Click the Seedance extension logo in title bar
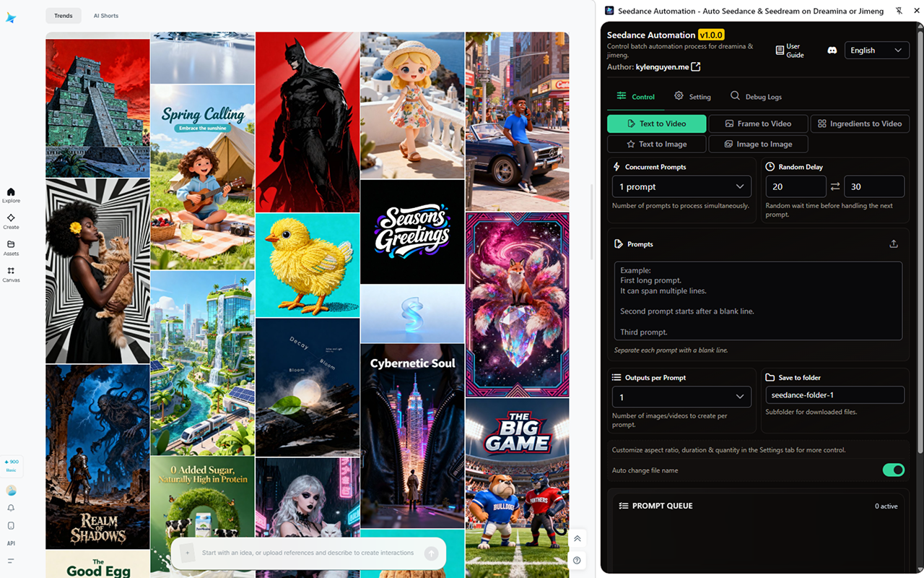The image size is (924, 578). 609,11
